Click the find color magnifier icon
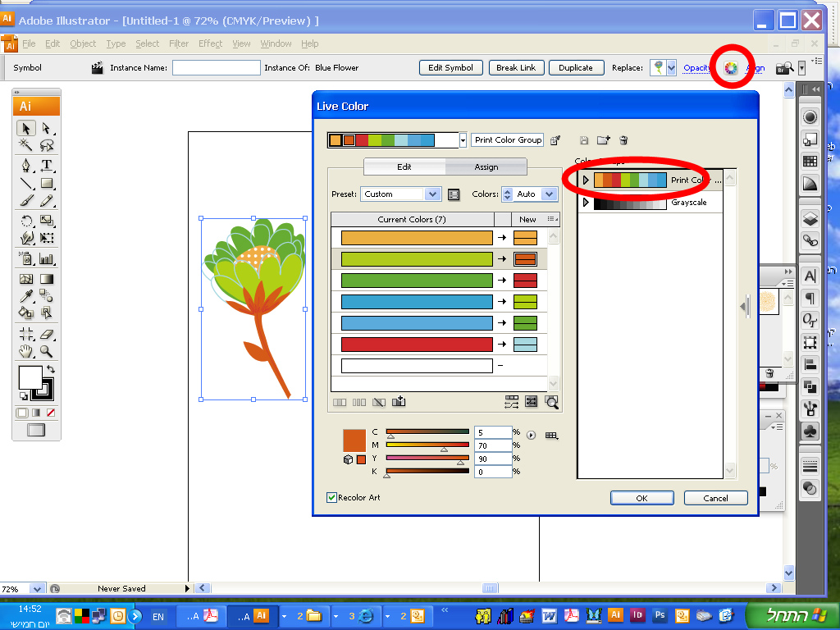Screen dimensions: 840x630 click(x=551, y=402)
